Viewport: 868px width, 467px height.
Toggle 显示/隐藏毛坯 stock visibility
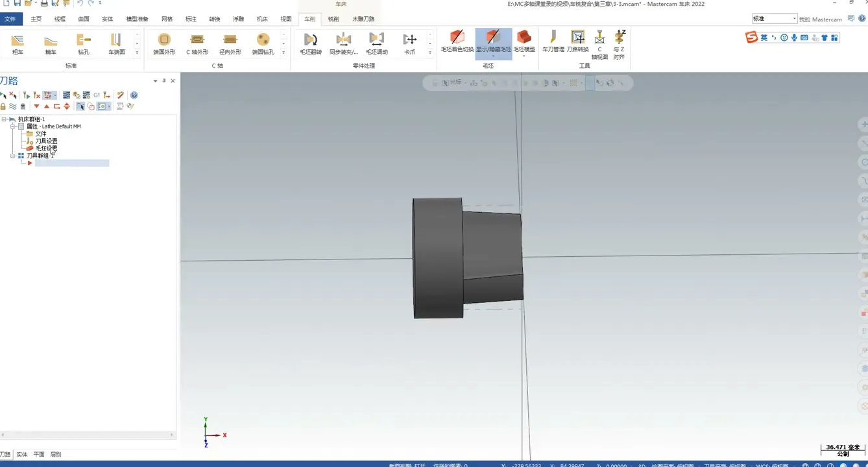(493, 40)
